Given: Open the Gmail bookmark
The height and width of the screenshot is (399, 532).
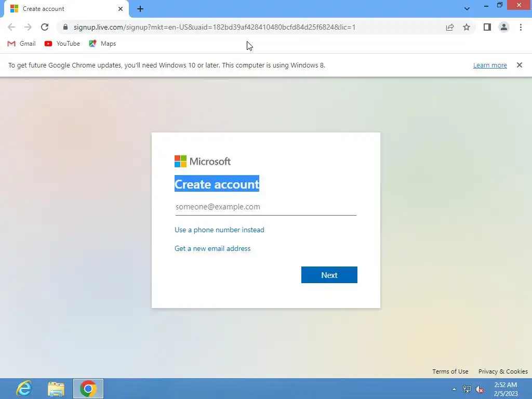Looking at the screenshot, I should click(x=22, y=44).
